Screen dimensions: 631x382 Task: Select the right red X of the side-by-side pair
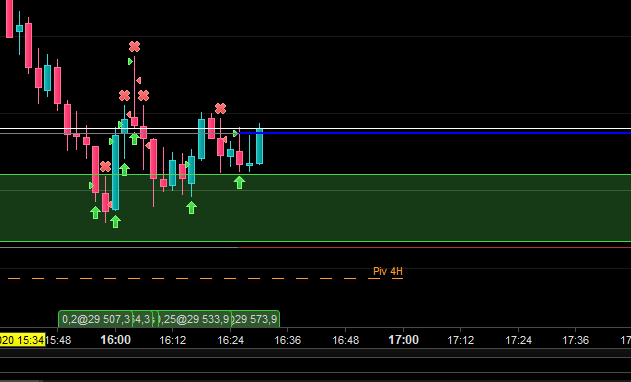point(143,96)
